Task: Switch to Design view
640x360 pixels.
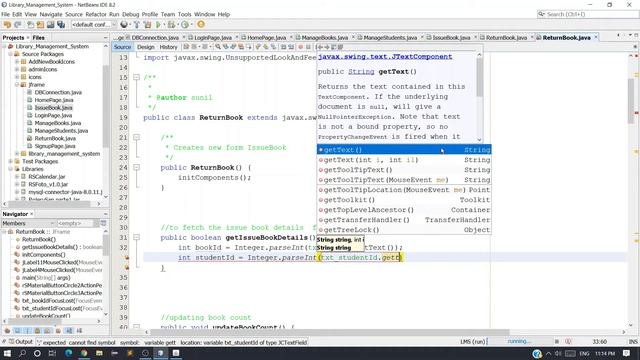Action: pos(146,47)
